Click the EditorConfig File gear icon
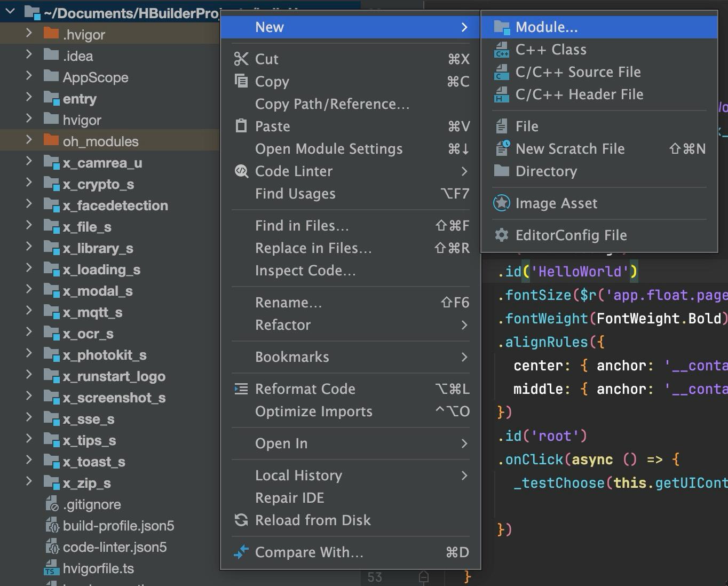 [501, 235]
